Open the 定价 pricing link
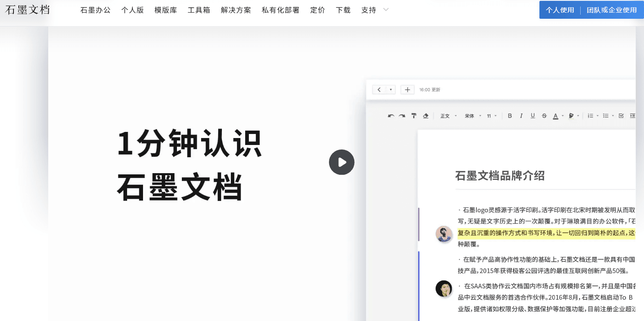The image size is (644, 321). tap(318, 10)
